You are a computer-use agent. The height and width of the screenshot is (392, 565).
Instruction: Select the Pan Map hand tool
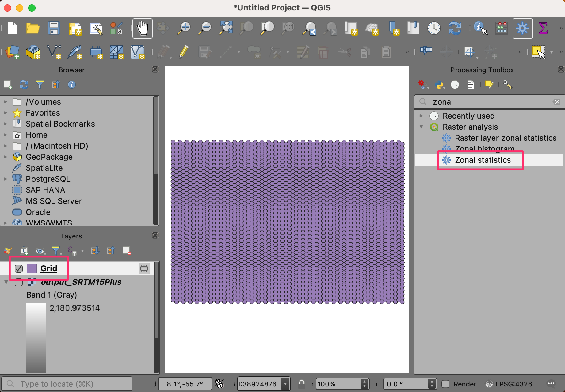[142, 29]
